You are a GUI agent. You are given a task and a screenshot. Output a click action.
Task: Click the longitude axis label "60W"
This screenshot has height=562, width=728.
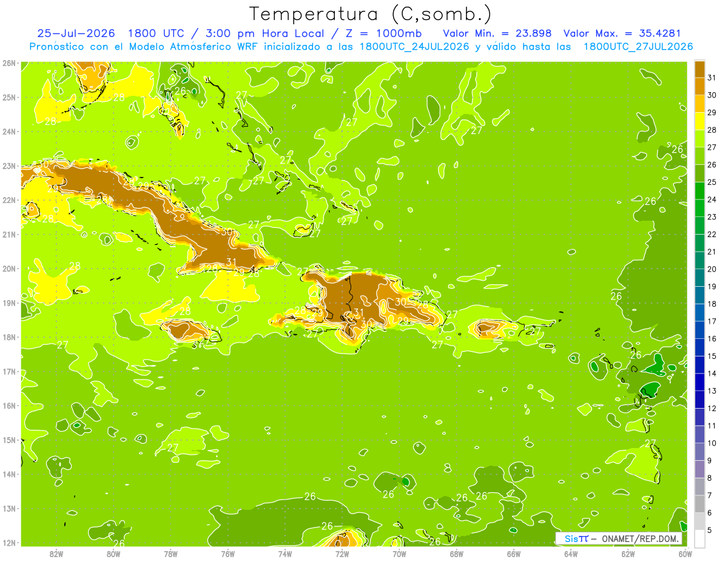point(685,554)
